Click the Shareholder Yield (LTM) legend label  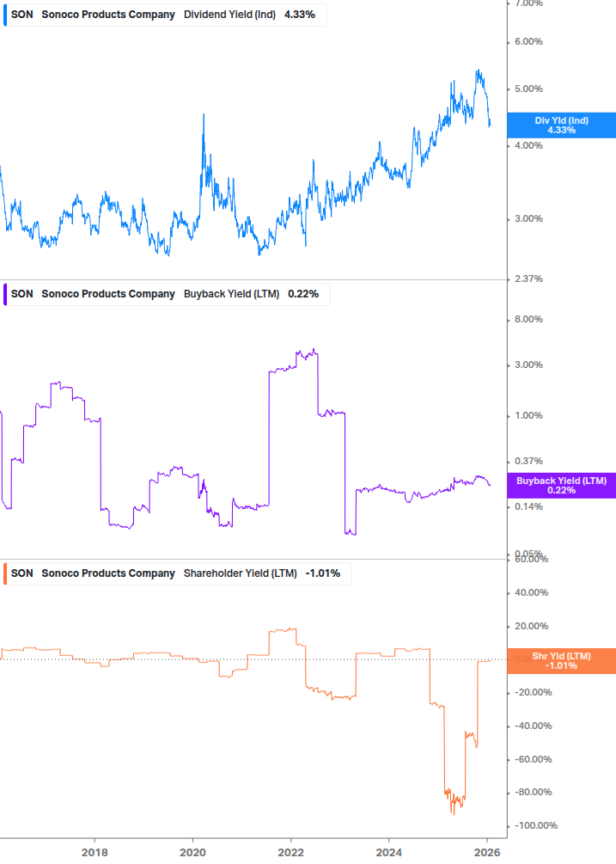(x=240, y=573)
